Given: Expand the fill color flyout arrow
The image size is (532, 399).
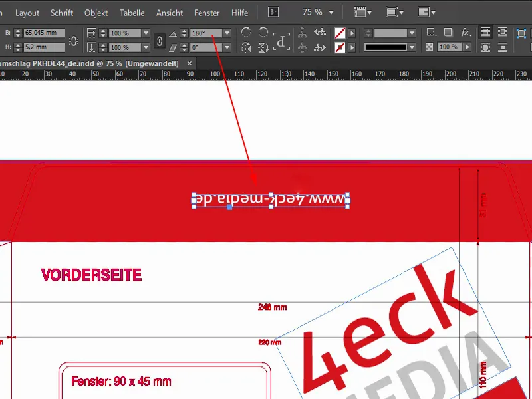Looking at the screenshot, I should [x=352, y=33].
